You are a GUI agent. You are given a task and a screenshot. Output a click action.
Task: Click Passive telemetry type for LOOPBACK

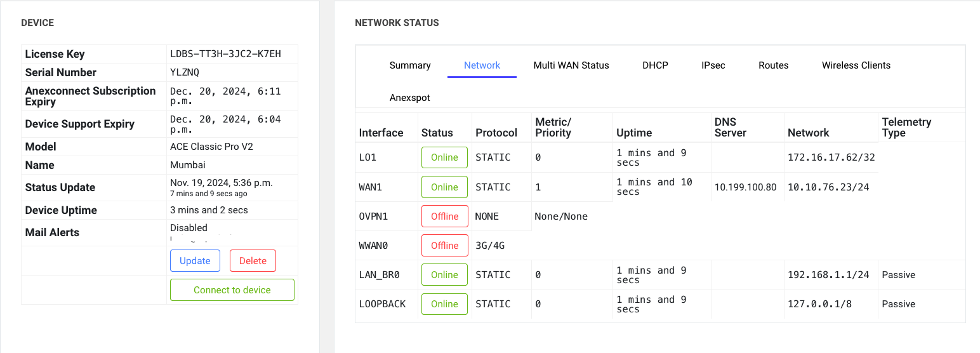(x=898, y=304)
